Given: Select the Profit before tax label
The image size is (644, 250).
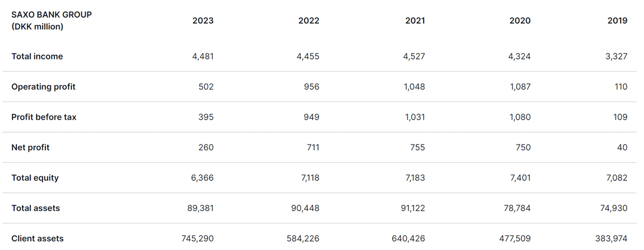Looking at the screenshot, I should pos(44,117).
